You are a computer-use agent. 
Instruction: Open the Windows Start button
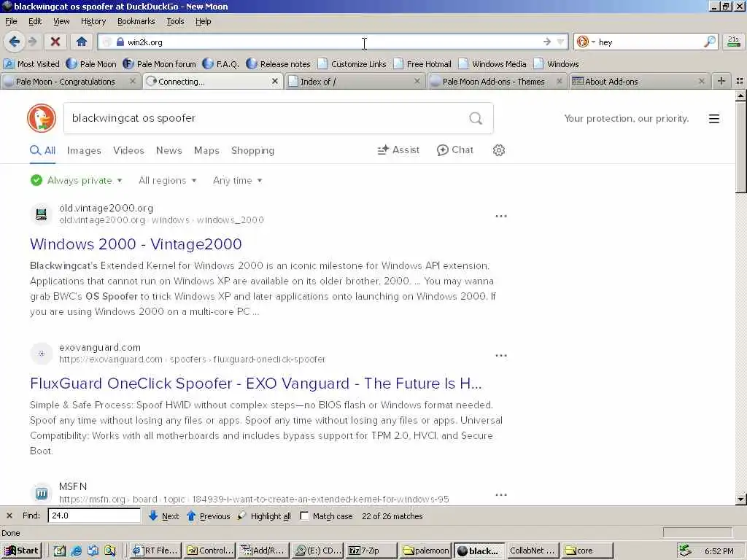tap(21, 551)
